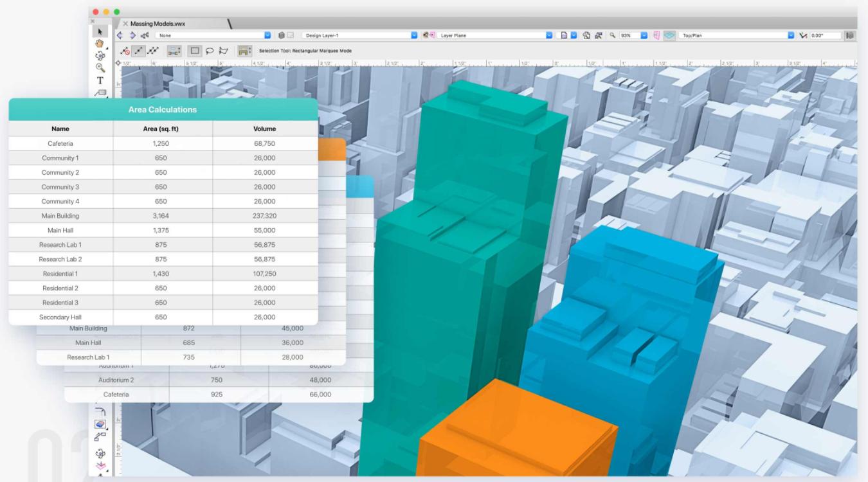The image size is (868, 482).
Task: Select the Eraser tool in the lower palette
Action: click(x=100, y=424)
